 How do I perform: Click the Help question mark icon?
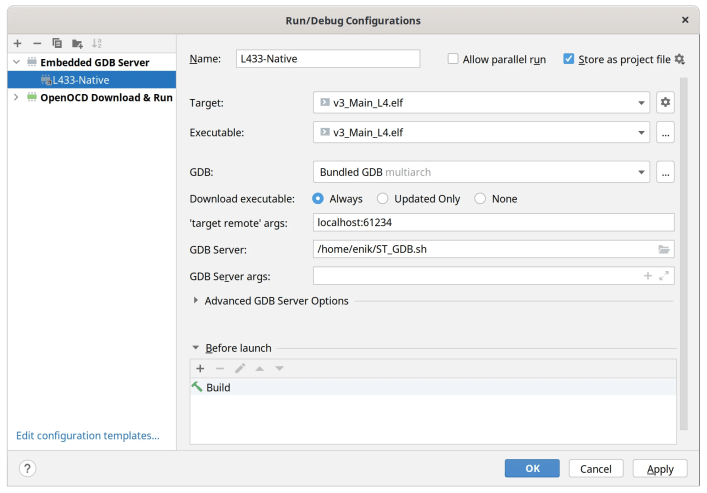click(28, 468)
